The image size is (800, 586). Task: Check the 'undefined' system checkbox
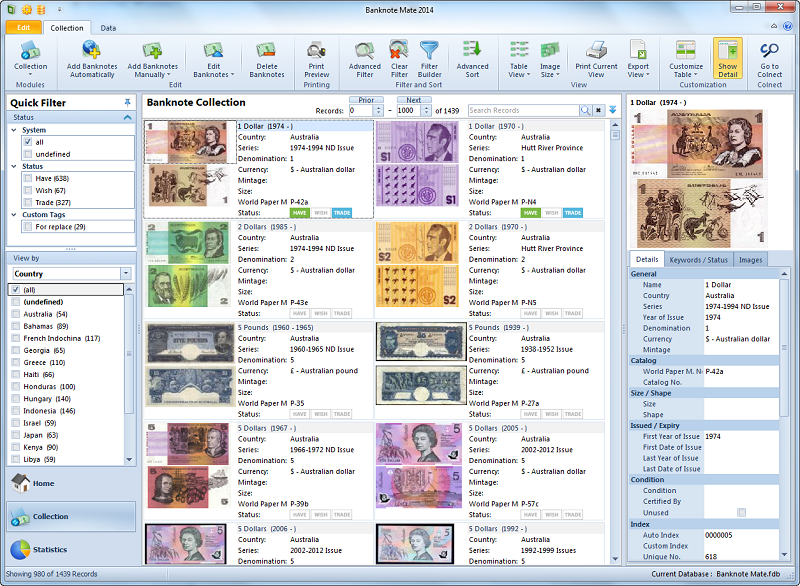(28, 154)
